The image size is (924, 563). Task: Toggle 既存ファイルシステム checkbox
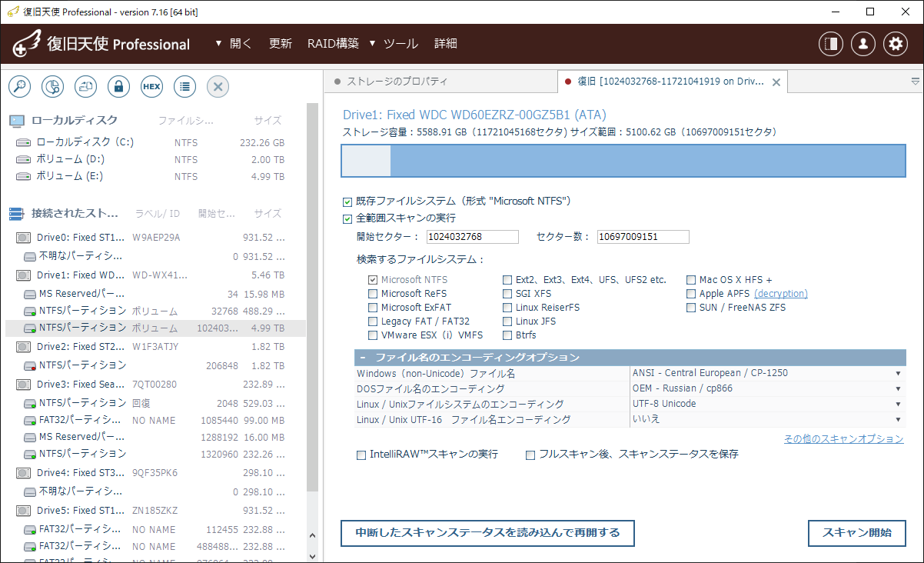coord(347,202)
